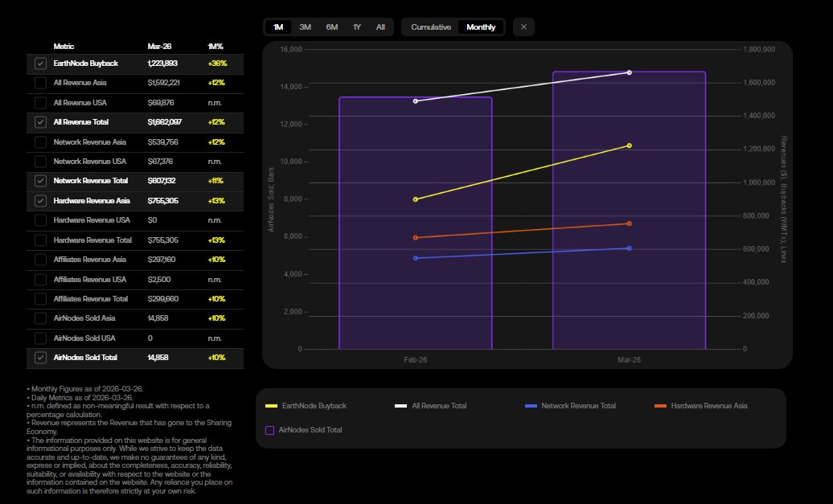This screenshot has height=504, width=833.
Task: Click the Metric column header
Action: pyautogui.click(x=64, y=46)
